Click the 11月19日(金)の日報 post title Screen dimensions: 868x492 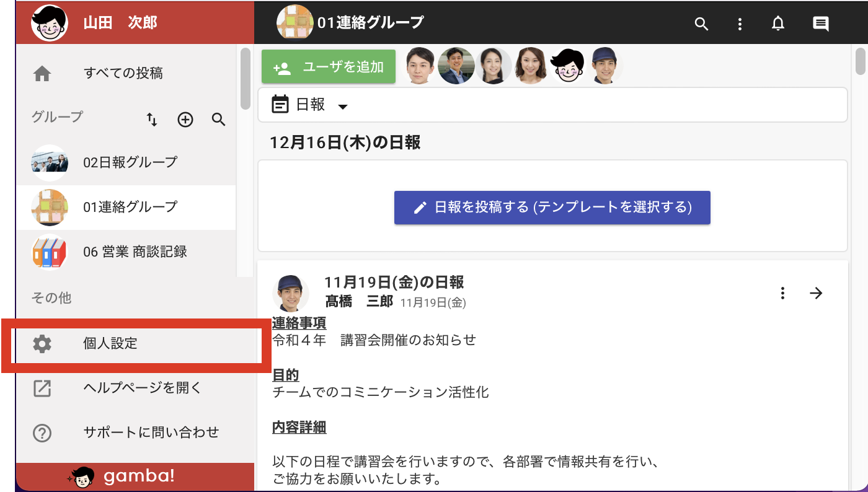coord(394,283)
